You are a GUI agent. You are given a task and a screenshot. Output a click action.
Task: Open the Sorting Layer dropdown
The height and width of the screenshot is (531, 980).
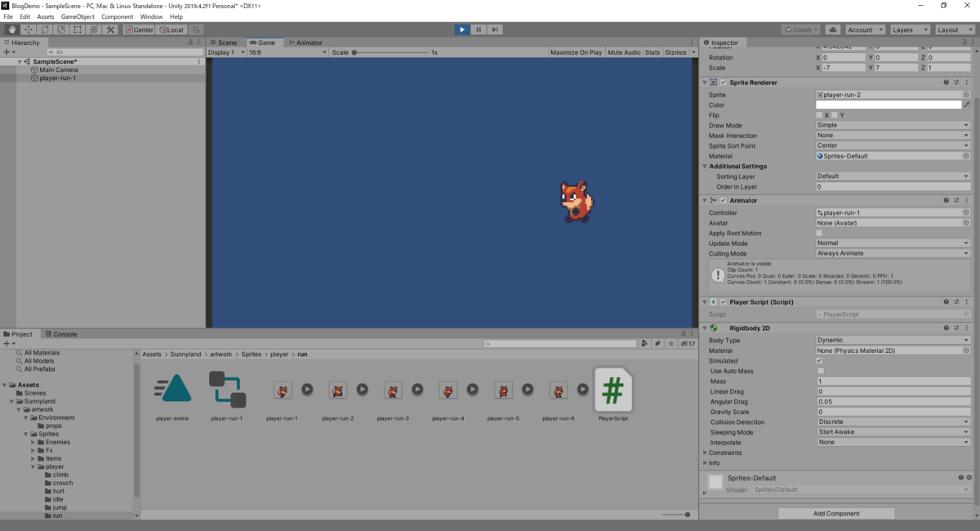pos(893,176)
